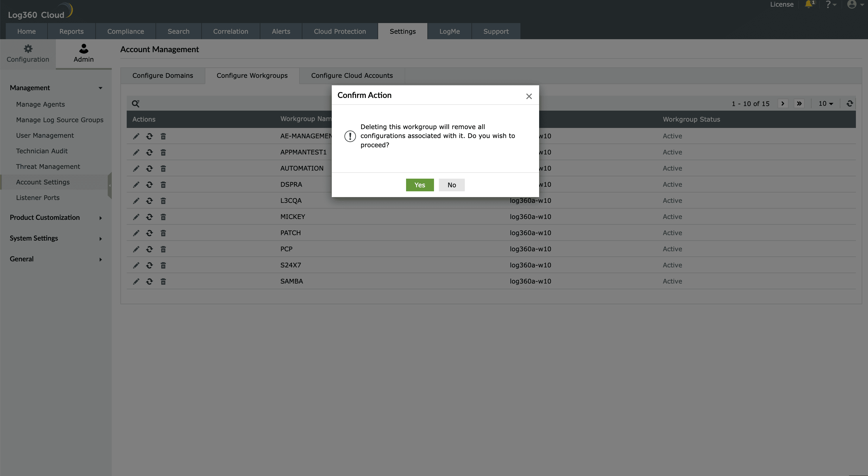Screen dimensions: 868x476
Task: Switch to Configure Cloud Accounts tab
Action: coord(352,75)
